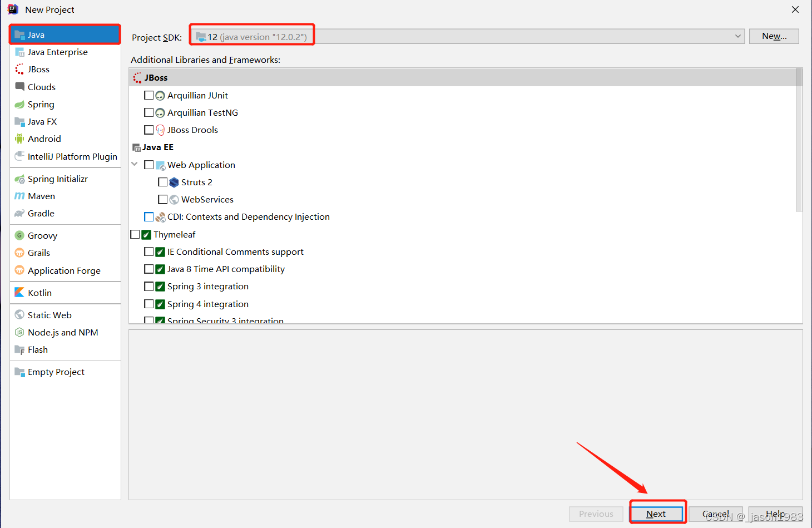Collapse the Web Application tree node
The width and height of the screenshot is (812, 528).
point(135,164)
